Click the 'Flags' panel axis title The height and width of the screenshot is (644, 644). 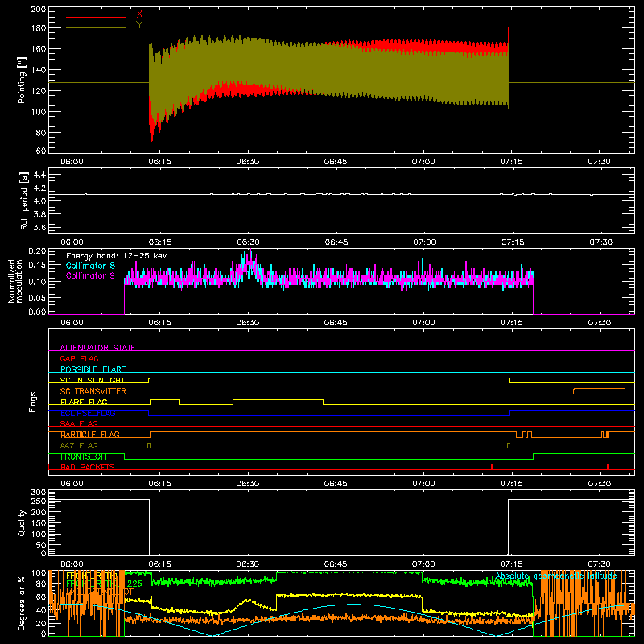coord(33,402)
